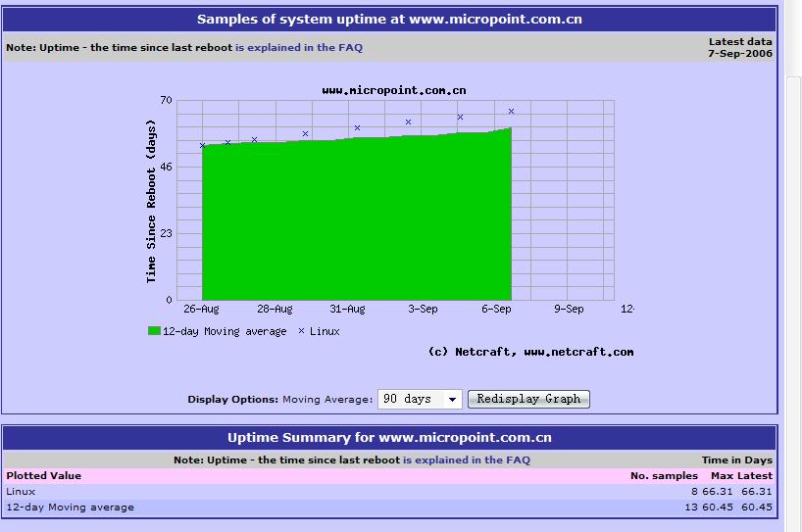Open the Moving Average dropdown arrow
The image size is (802, 532).
(x=452, y=400)
